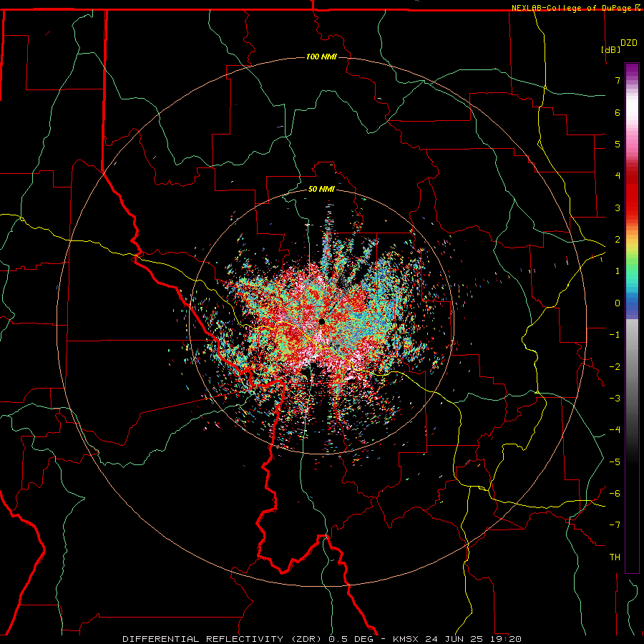Click the gray segment of colorbar near -2

click(x=632, y=367)
